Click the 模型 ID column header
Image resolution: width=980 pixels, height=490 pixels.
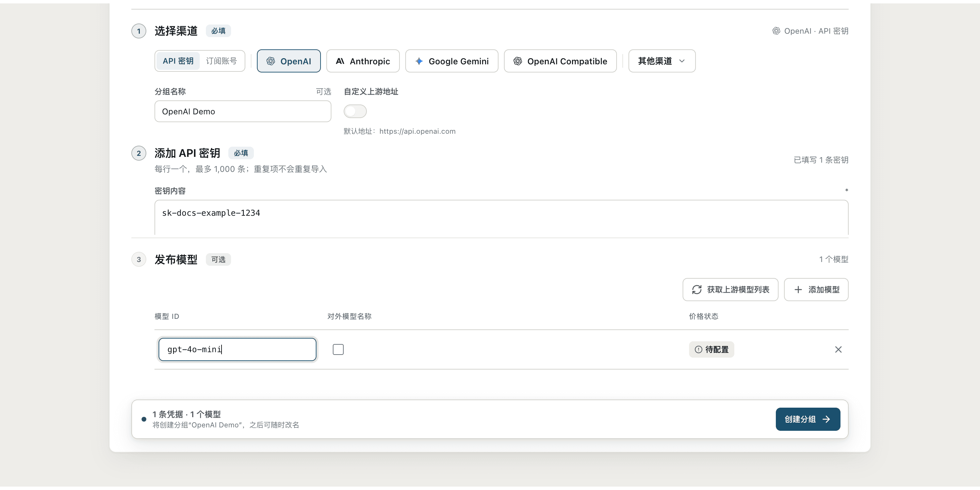tap(167, 316)
